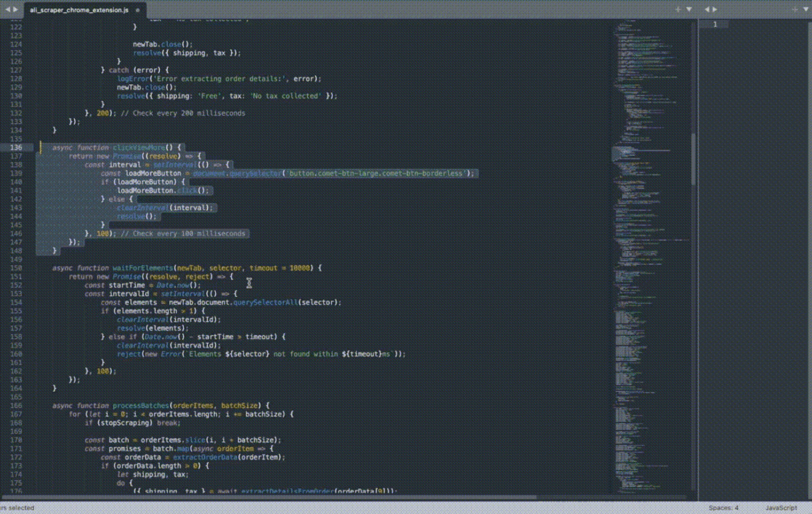
Task: Click comment 'Check every 100 milliseconds'
Action: (x=183, y=233)
